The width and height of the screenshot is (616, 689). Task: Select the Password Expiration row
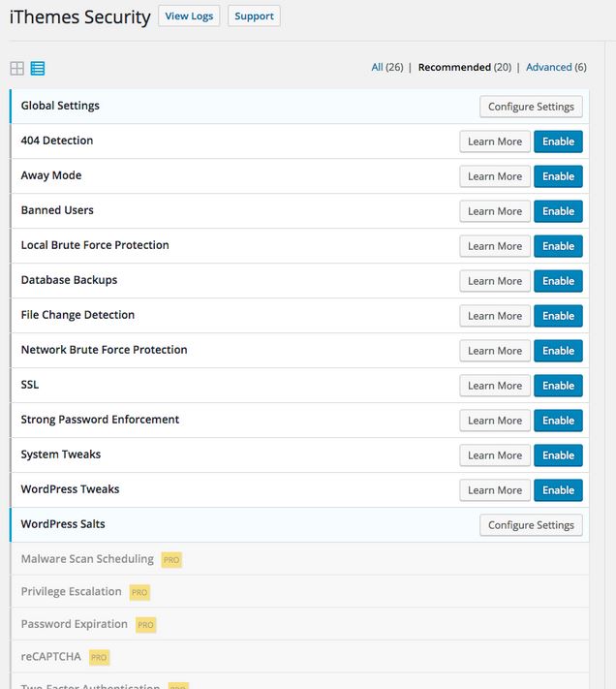coord(300,624)
